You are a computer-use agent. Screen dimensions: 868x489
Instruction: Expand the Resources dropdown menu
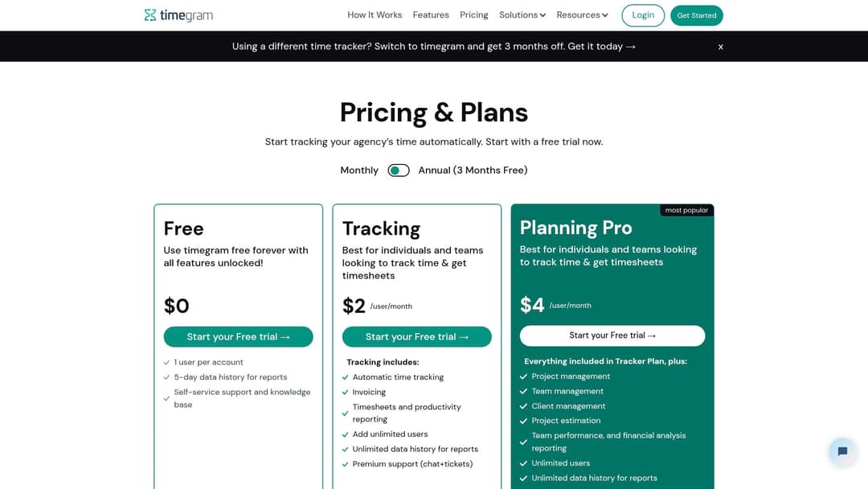pyautogui.click(x=582, y=15)
